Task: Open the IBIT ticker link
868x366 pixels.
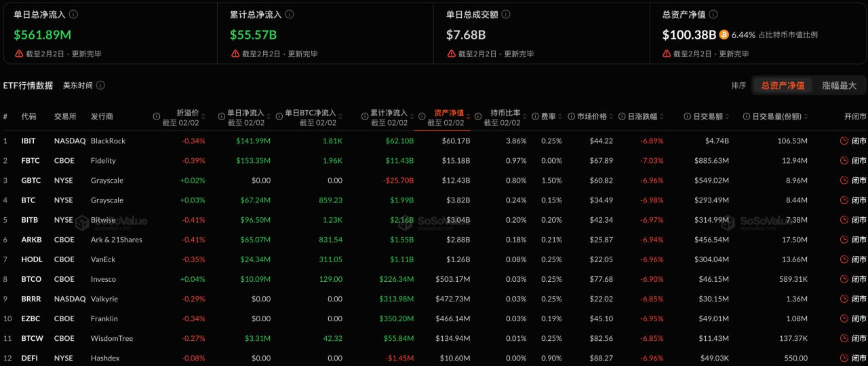Action: click(28, 141)
